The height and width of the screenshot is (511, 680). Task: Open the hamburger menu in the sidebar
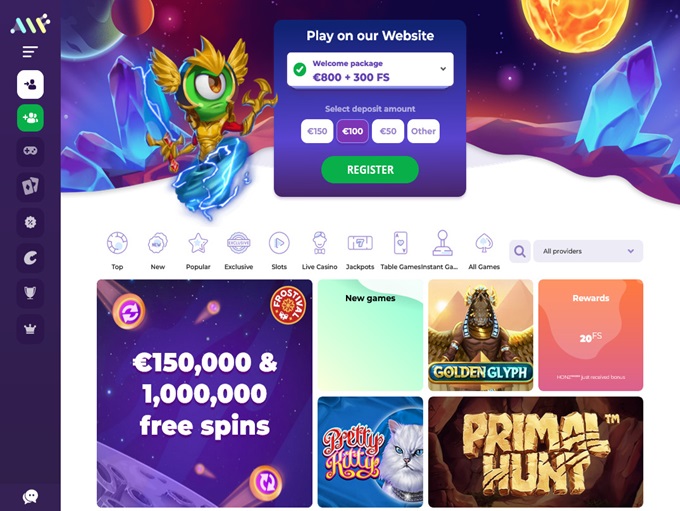click(x=30, y=52)
